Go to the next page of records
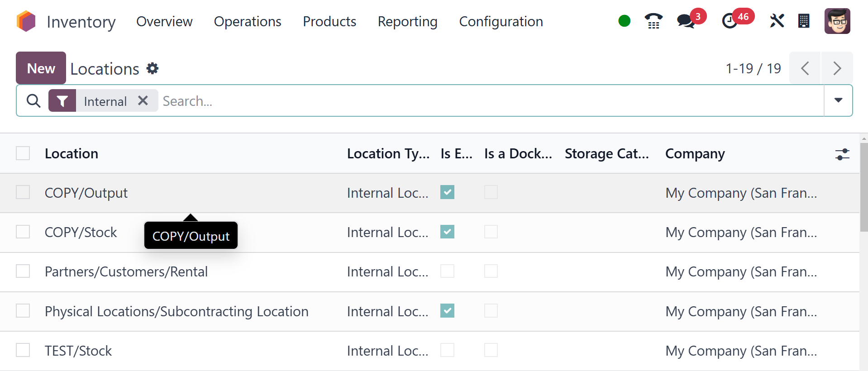Image resolution: width=868 pixels, height=371 pixels. (x=837, y=68)
